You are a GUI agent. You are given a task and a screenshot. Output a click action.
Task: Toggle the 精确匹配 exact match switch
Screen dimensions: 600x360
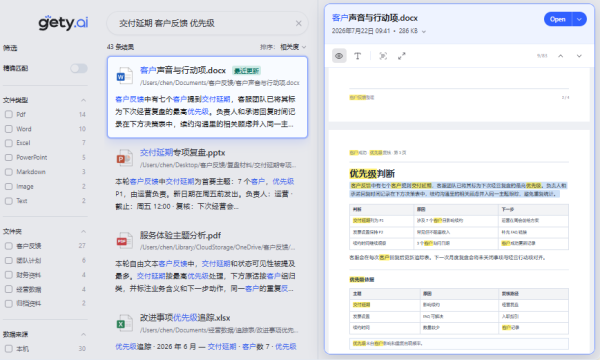tap(79, 68)
